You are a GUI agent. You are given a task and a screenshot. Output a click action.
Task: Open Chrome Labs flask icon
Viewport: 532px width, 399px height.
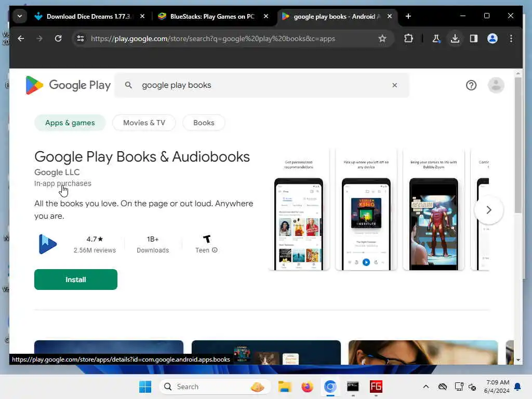[x=436, y=38]
